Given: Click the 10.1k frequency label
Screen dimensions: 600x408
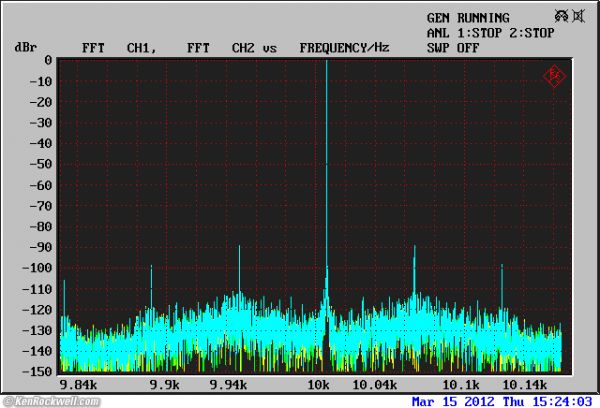Looking at the screenshot, I should pos(461,385).
